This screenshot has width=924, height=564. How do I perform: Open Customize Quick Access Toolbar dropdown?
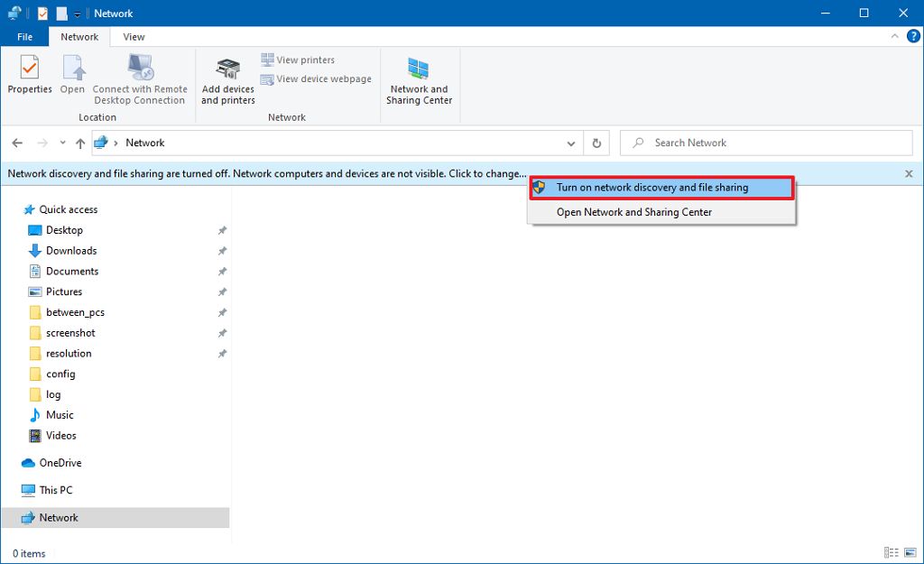tap(78, 14)
